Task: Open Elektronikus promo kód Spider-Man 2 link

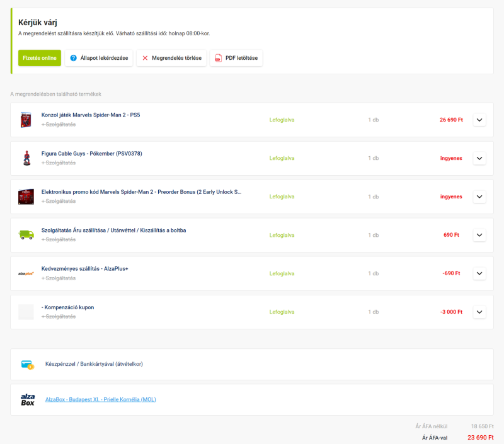Action: tap(141, 192)
